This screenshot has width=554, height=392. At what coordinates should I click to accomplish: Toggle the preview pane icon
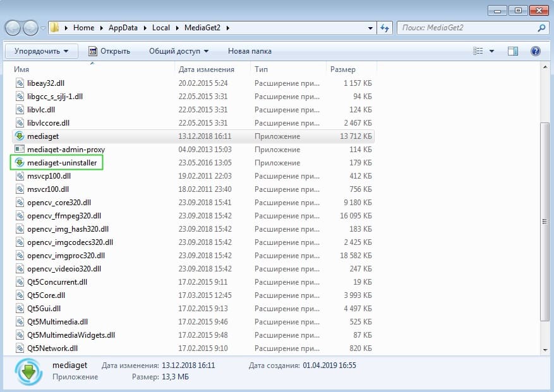[513, 51]
